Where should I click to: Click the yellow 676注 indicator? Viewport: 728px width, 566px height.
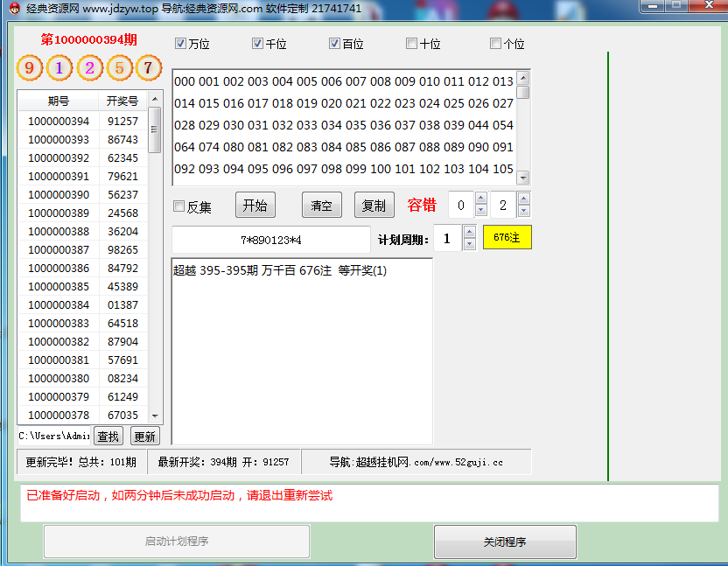pos(507,237)
